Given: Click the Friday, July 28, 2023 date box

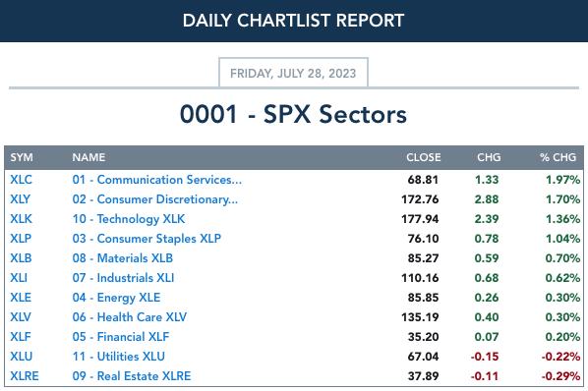Looking at the screenshot, I should [x=293, y=73].
